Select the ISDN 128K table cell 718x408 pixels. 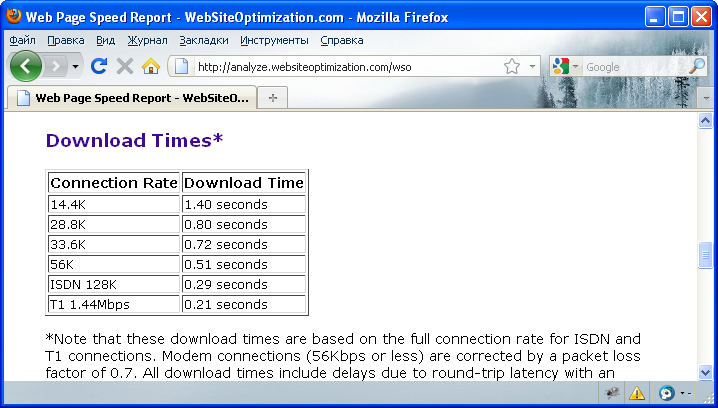tap(114, 284)
